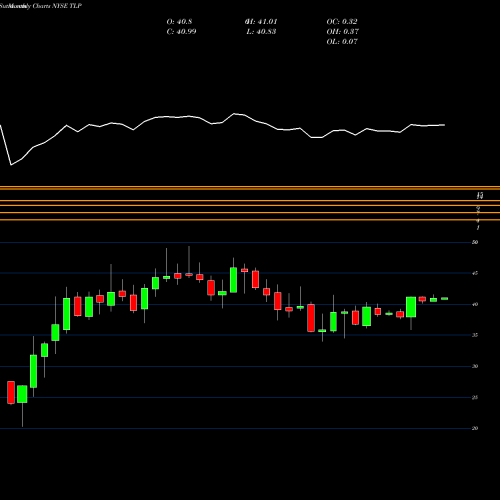Click the close price value C: 40.99
This screenshot has height=500, width=500.
point(181,32)
